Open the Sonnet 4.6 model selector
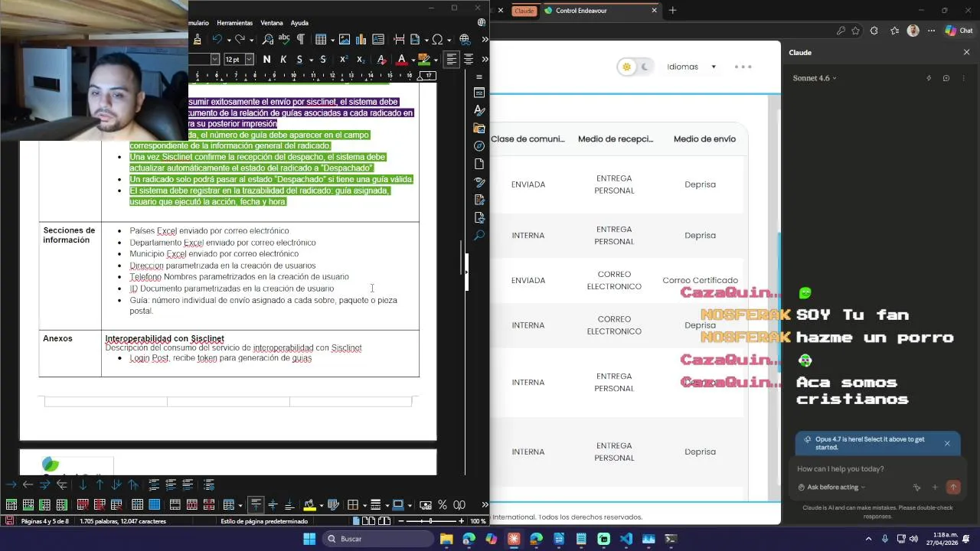The height and width of the screenshot is (551, 980). (815, 78)
